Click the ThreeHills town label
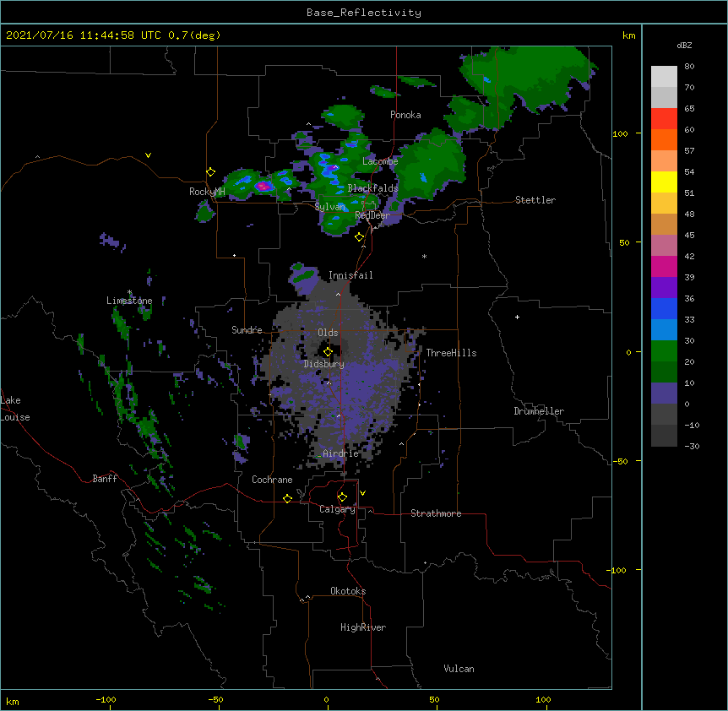The height and width of the screenshot is (711, 728). click(451, 353)
